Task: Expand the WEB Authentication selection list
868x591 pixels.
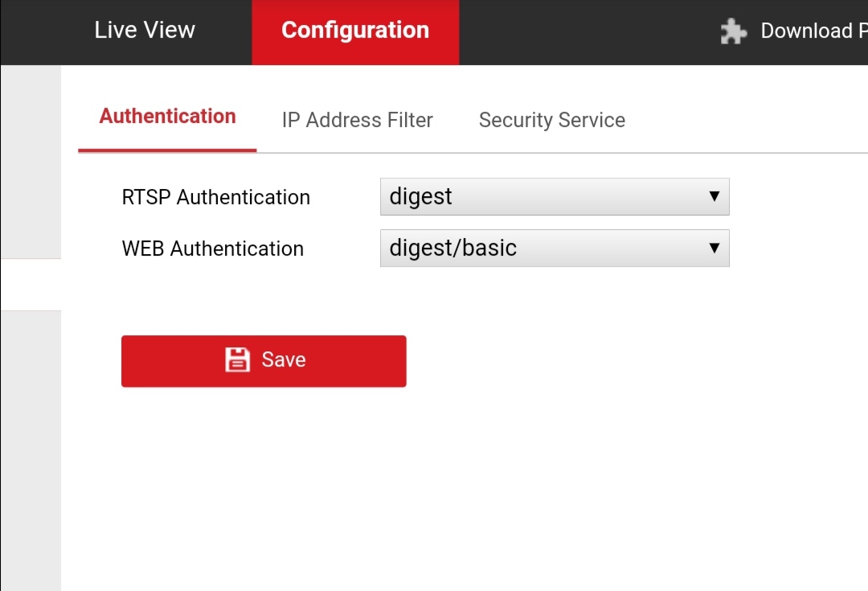Action: click(x=715, y=248)
